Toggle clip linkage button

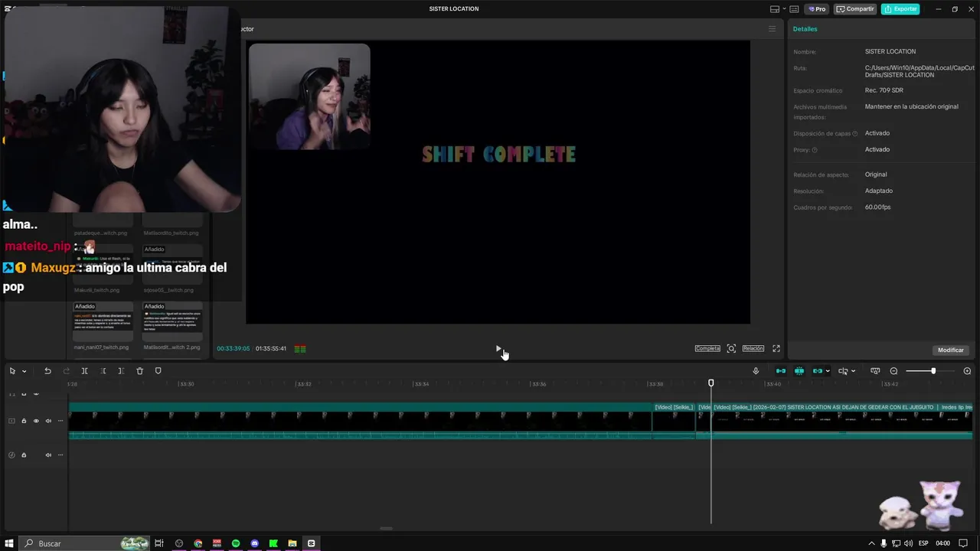click(818, 371)
